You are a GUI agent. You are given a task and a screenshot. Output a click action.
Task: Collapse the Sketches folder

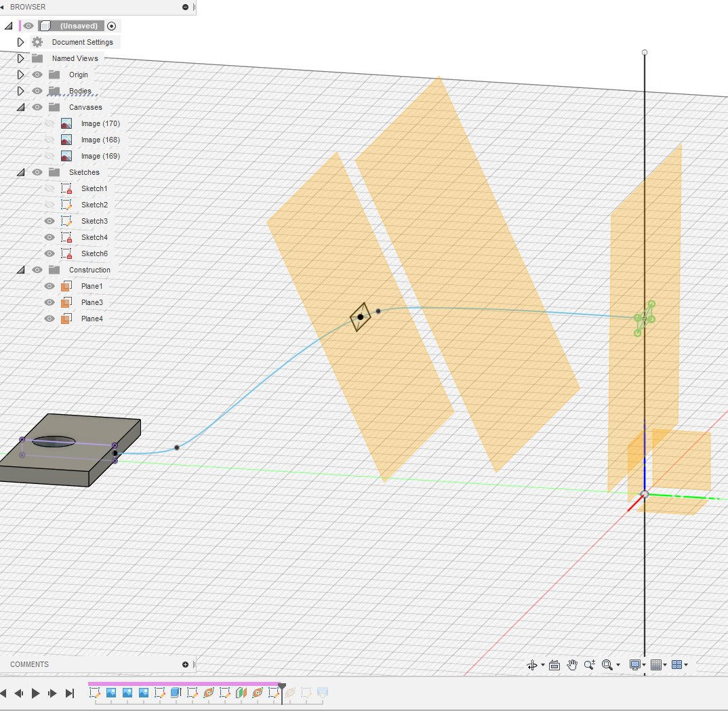click(20, 172)
